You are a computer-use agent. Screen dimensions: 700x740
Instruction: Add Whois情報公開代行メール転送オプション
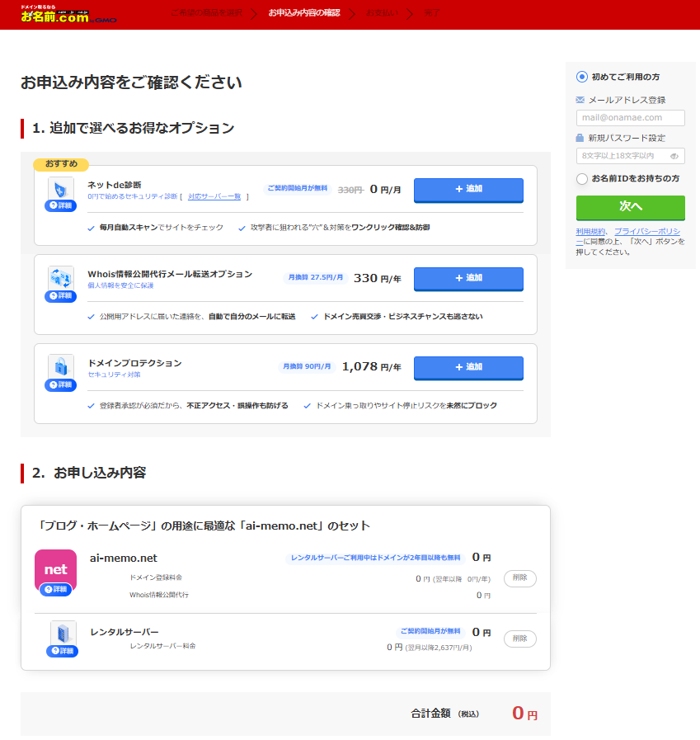click(468, 279)
